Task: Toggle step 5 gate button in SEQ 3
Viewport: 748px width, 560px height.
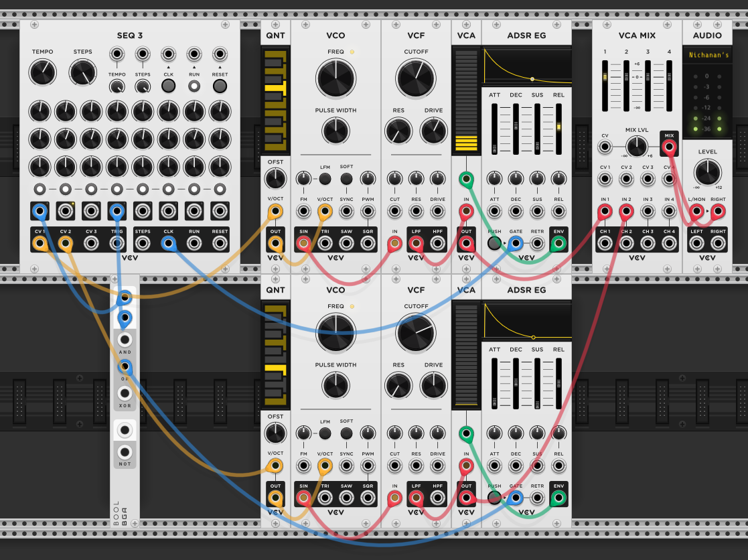Action: 143,190
